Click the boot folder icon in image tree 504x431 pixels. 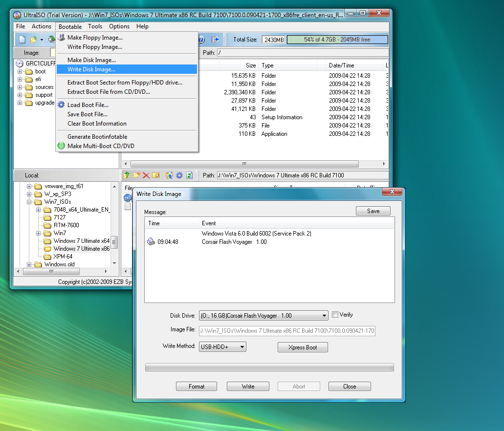point(29,71)
